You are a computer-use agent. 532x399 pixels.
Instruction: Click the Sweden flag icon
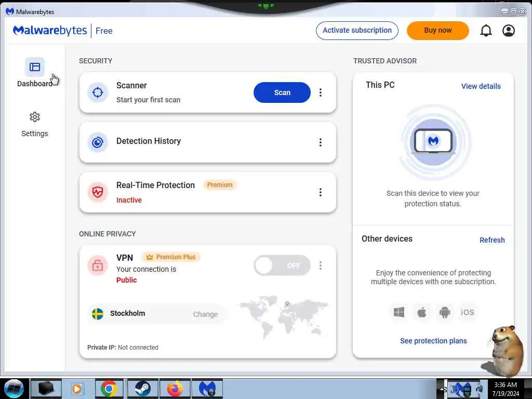(97, 314)
